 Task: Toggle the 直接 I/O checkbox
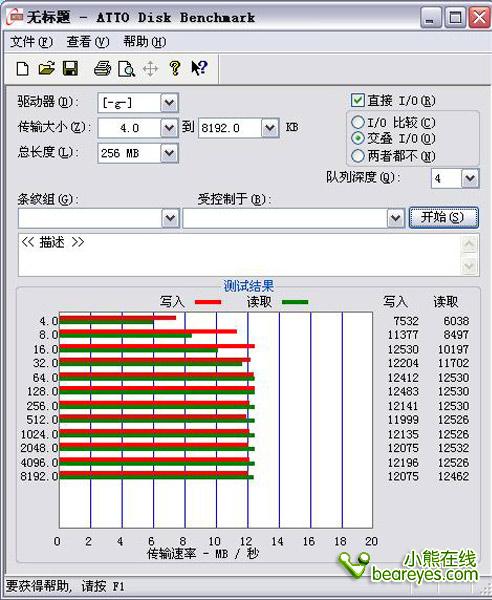pos(357,100)
